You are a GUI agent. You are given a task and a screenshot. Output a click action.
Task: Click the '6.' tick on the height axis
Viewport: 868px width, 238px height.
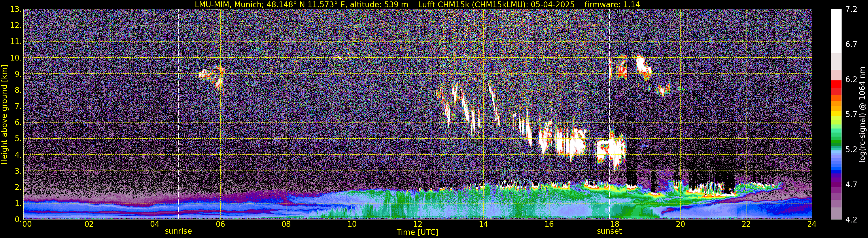tap(18, 123)
